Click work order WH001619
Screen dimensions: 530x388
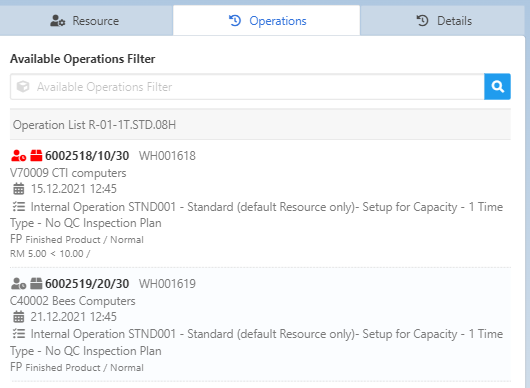click(167, 284)
